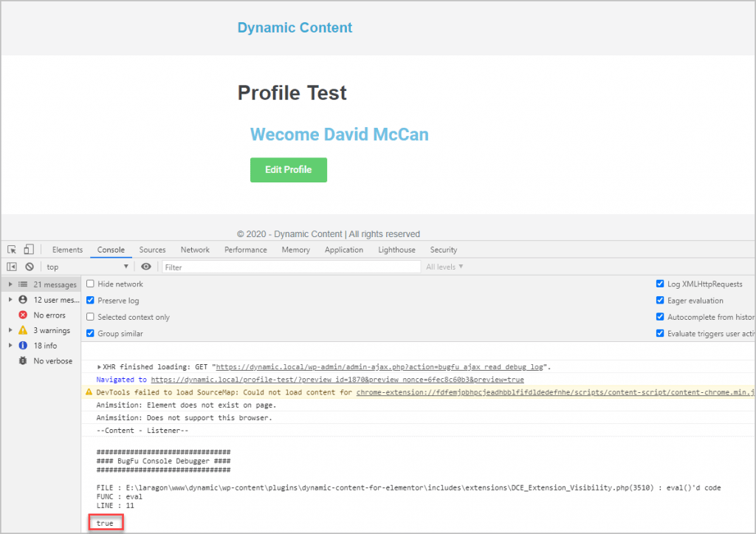The width and height of the screenshot is (756, 534).
Task: Click the 'FUNC : eval' log line
Action: [x=119, y=496]
